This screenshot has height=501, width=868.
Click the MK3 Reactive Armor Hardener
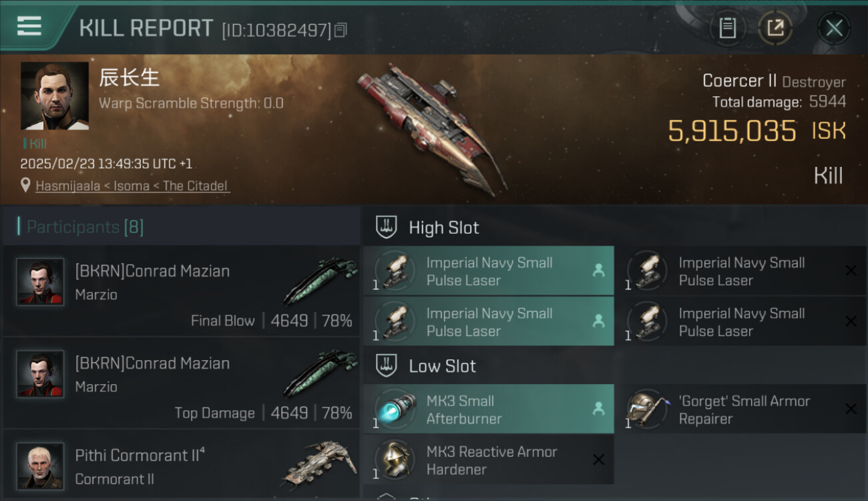pyautogui.click(x=488, y=460)
